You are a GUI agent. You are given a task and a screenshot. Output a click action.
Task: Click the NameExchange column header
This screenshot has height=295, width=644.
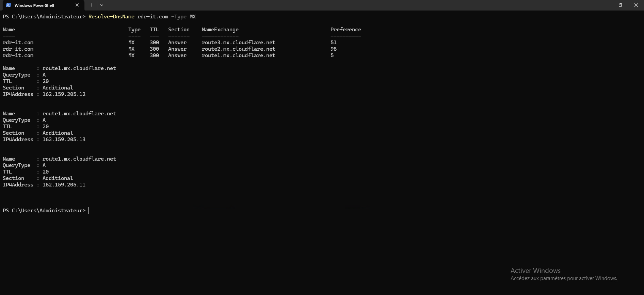point(220,30)
